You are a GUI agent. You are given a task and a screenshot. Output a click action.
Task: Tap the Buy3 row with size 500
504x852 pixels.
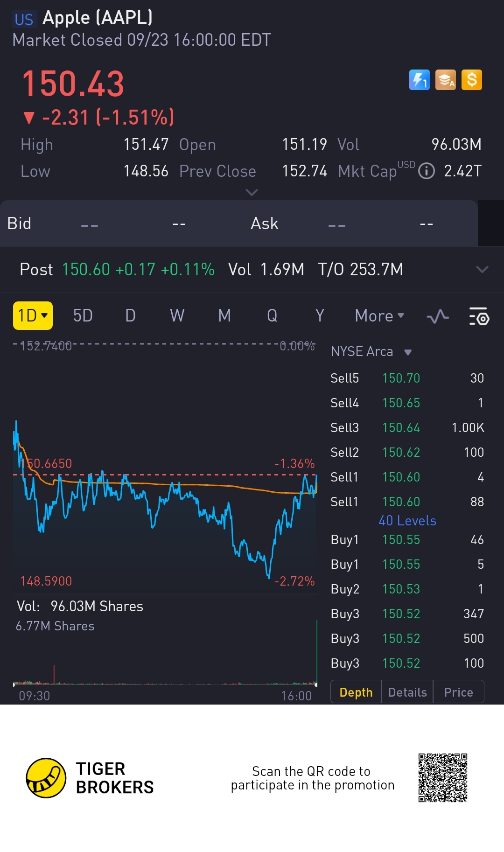coord(407,638)
